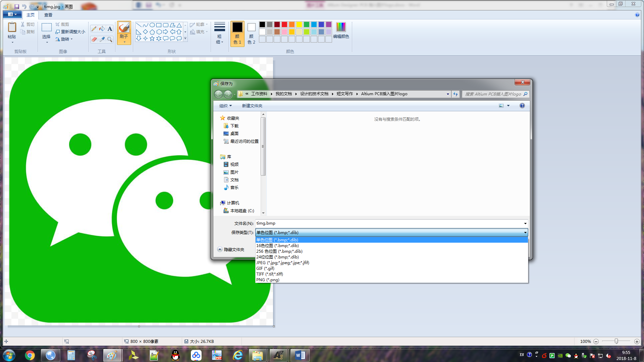This screenshot has width=644, height=362.
Task: Click the New folder button
Action: pyautogui.click(x=252, y=106)
